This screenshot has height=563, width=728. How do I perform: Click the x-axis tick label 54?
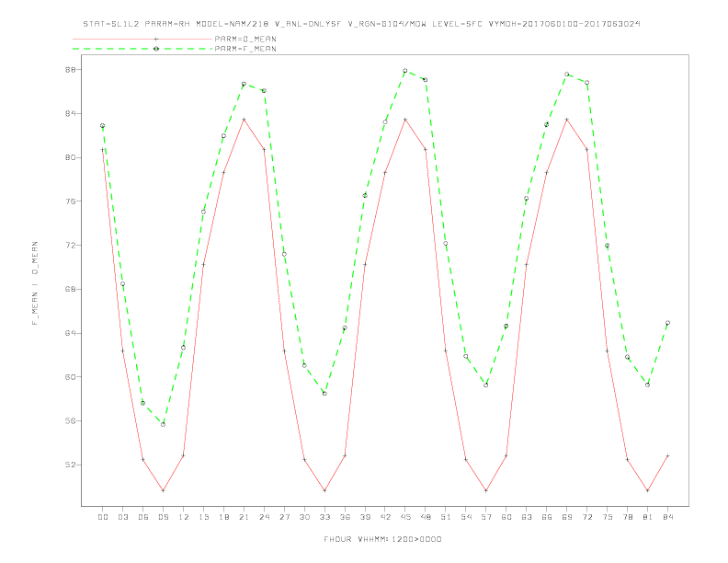tap(466, 517)
